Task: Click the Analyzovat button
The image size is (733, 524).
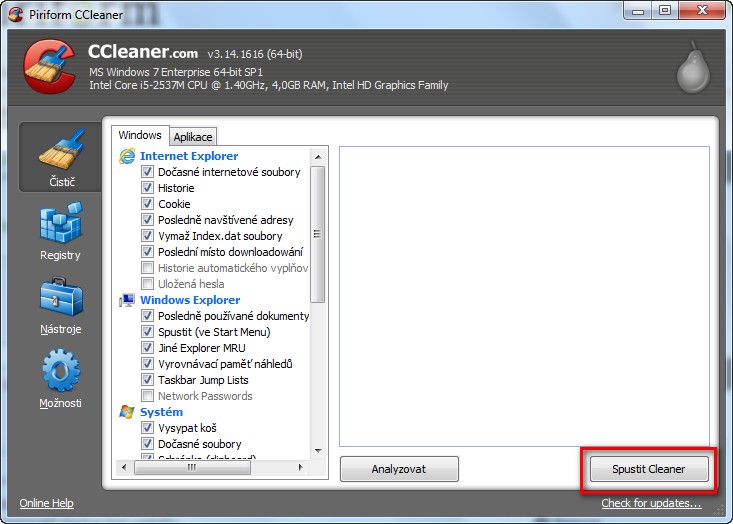Action: pyautogui.click(x=399, y=469)
